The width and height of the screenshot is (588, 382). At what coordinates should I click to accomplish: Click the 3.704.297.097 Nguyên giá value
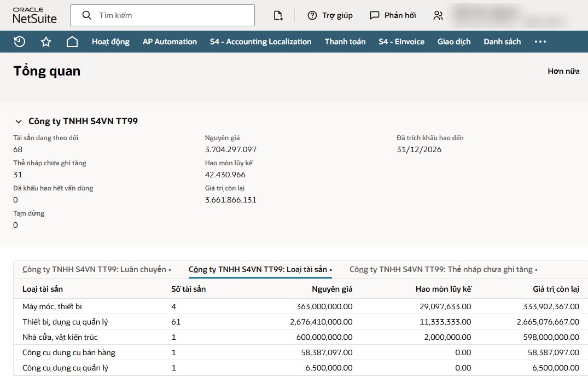tap(231, 149)
